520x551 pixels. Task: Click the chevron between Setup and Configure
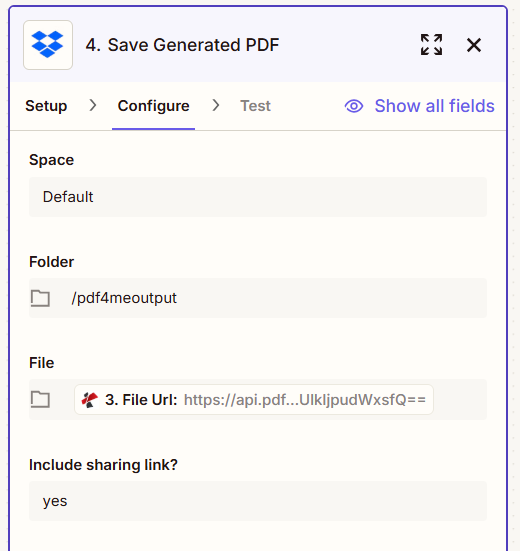[93, 105]
